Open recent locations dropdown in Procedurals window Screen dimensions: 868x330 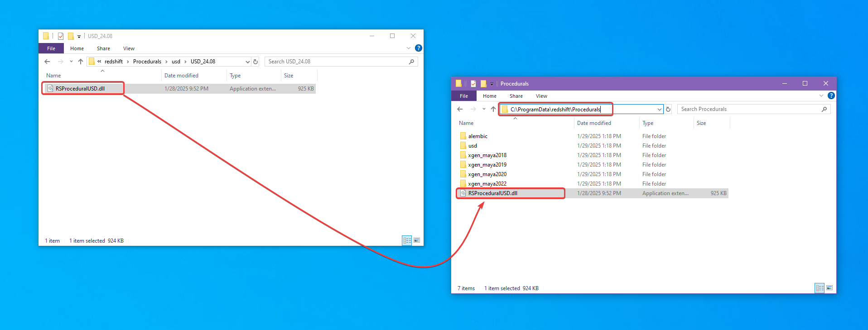[484, 109]
